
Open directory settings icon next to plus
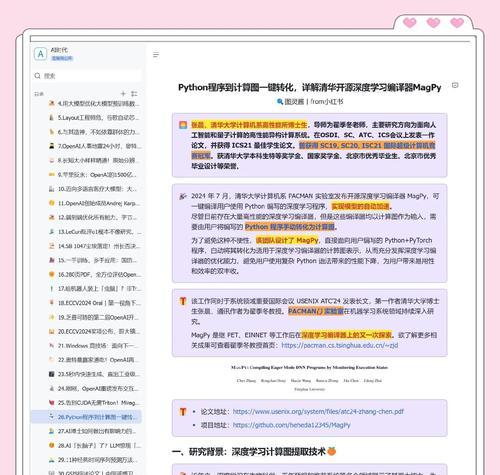tap(134, 94)
